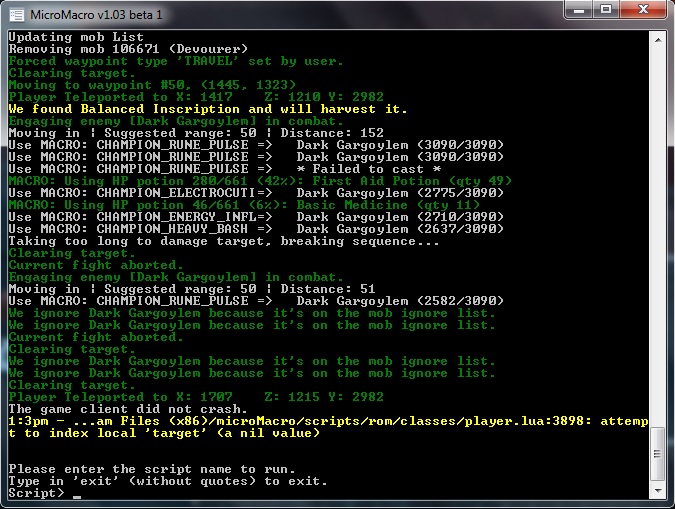Click 'Player Teleported to X: 1707' line
Screen dimensions: 675x509
196,397
